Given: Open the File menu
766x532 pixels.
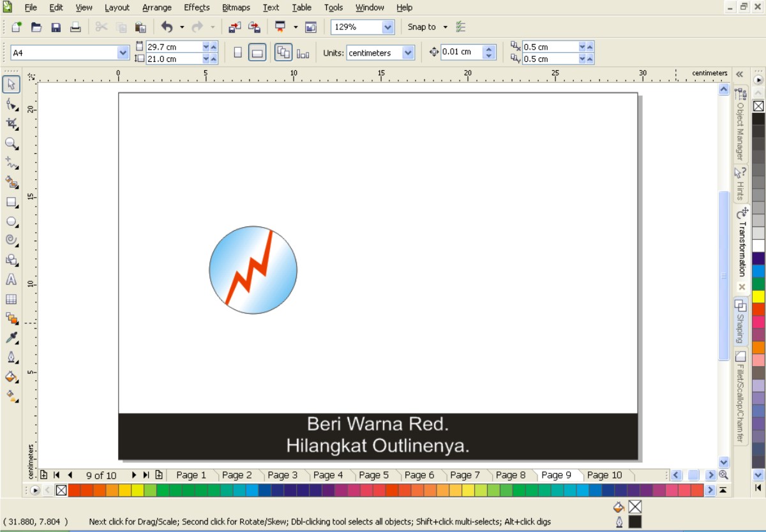Looking at the screenshot, I should tap(31, 8).
